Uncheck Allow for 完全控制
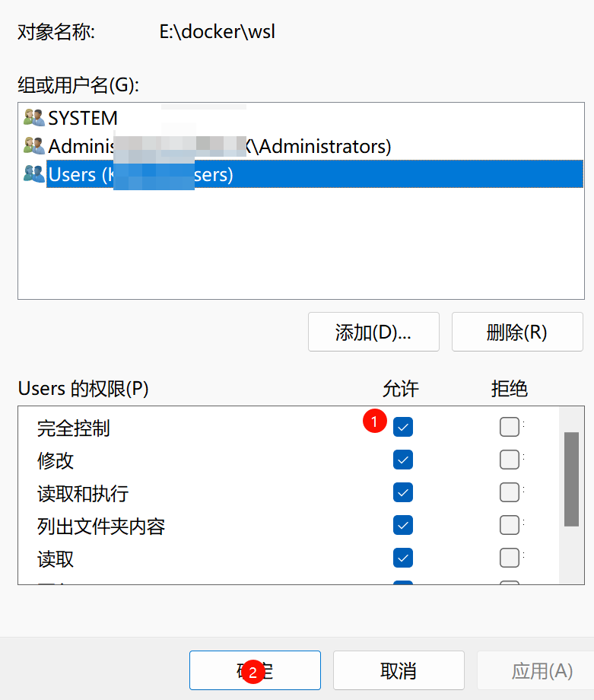594x700 pixels. (403, 427)
